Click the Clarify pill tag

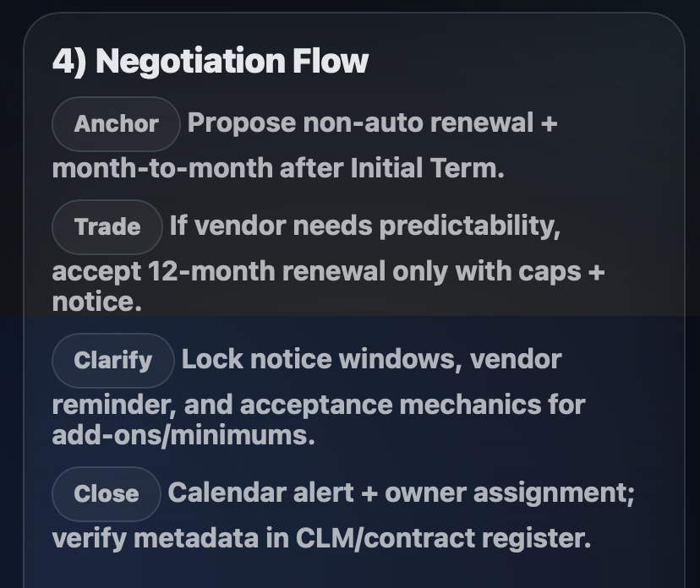pos(113,360)
